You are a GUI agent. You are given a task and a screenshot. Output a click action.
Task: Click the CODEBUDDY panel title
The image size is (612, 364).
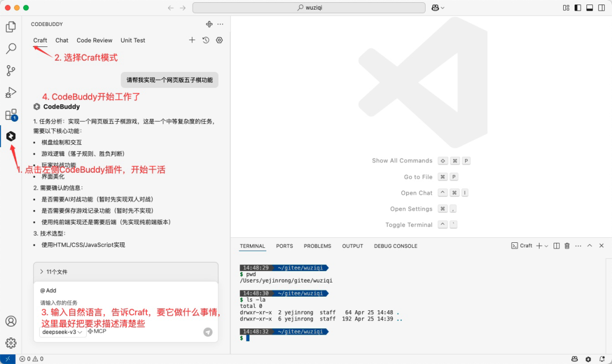point(47,24)
